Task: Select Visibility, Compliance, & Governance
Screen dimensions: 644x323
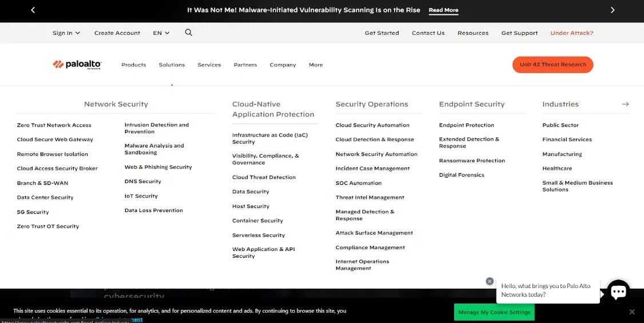Action: (265, 159)
